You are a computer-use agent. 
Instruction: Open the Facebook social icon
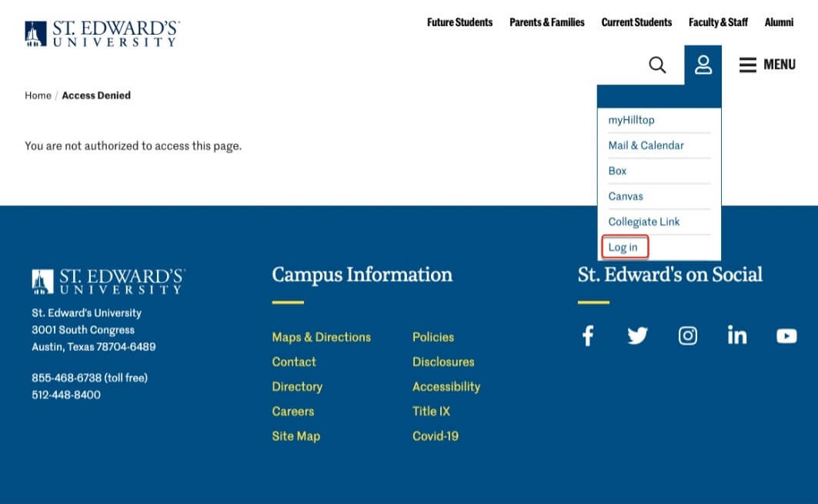(587, 335)
